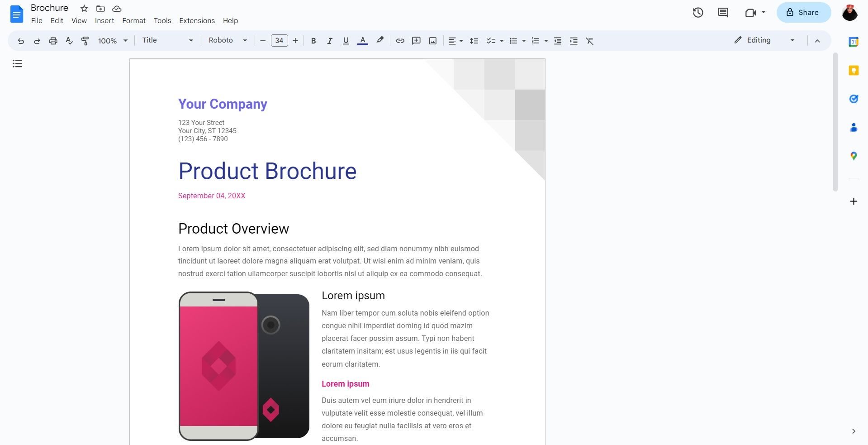Open the Format menu

[134, 21]
